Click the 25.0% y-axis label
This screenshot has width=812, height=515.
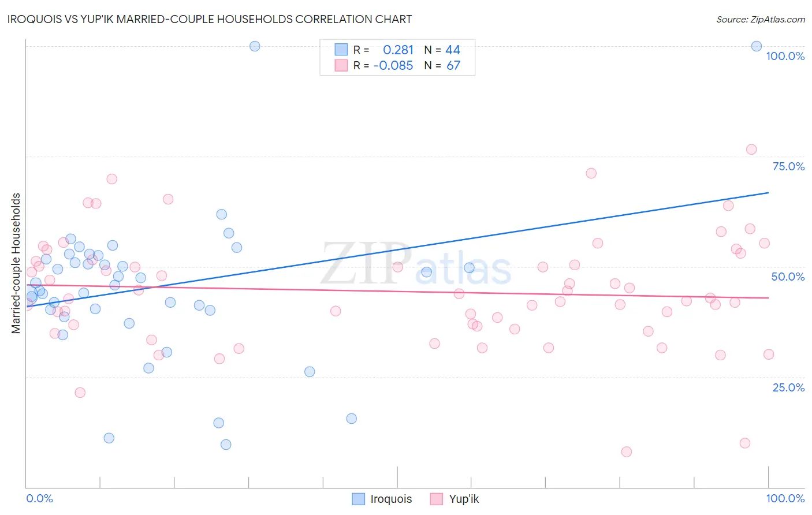coord(788,387)
